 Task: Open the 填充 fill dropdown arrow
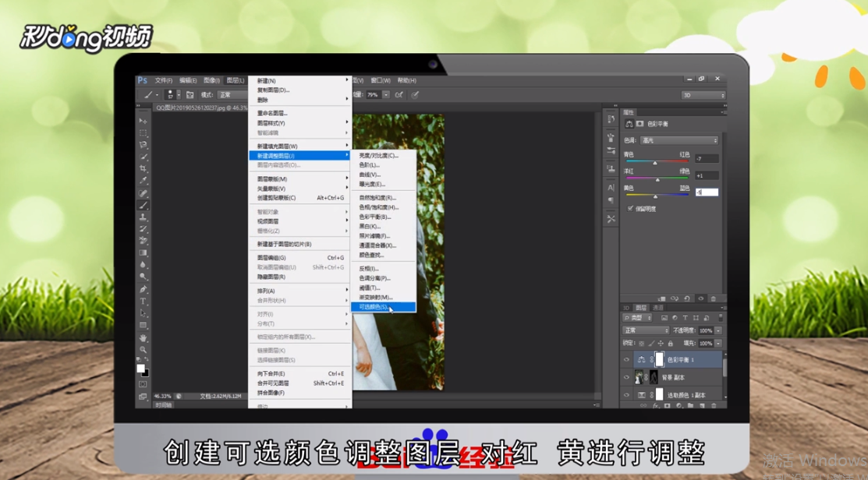tap(718, 344)
